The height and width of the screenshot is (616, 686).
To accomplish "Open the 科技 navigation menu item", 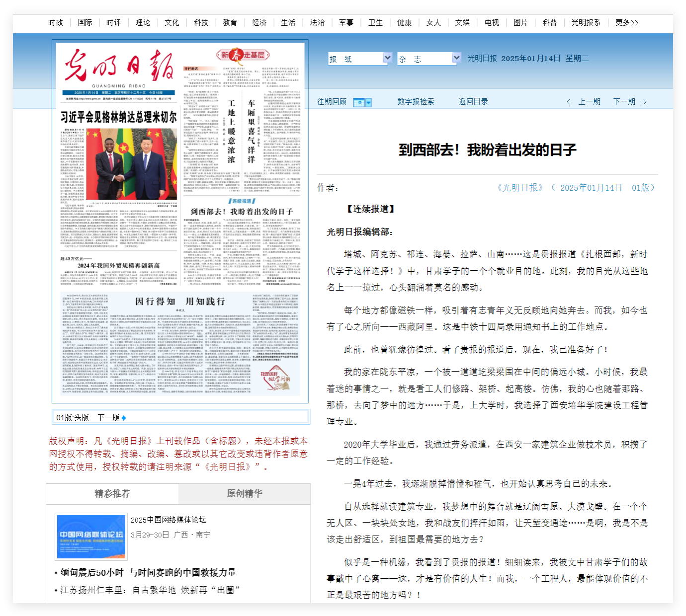I will coord(201,23).
